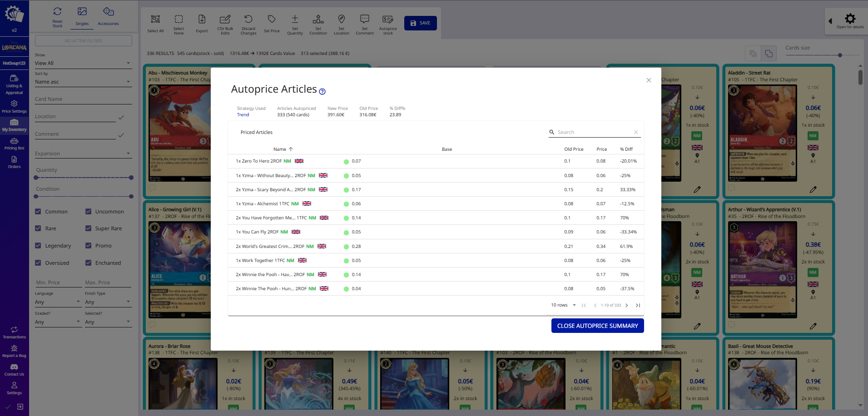Click the Select None toolbar icon
The width and height of the screenshot is (868, 416).
pyautogui.click(x=179, y=19)
